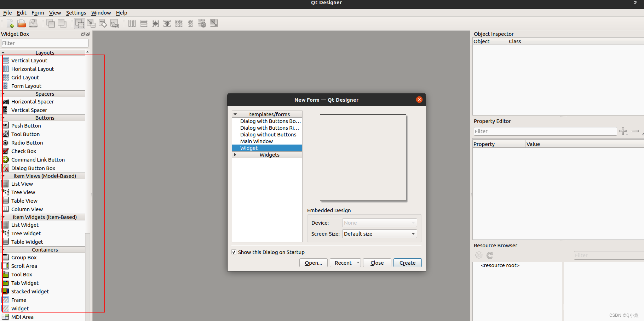Click the Open Form folder icon
The image size is (644, 321).
(22, 23)
